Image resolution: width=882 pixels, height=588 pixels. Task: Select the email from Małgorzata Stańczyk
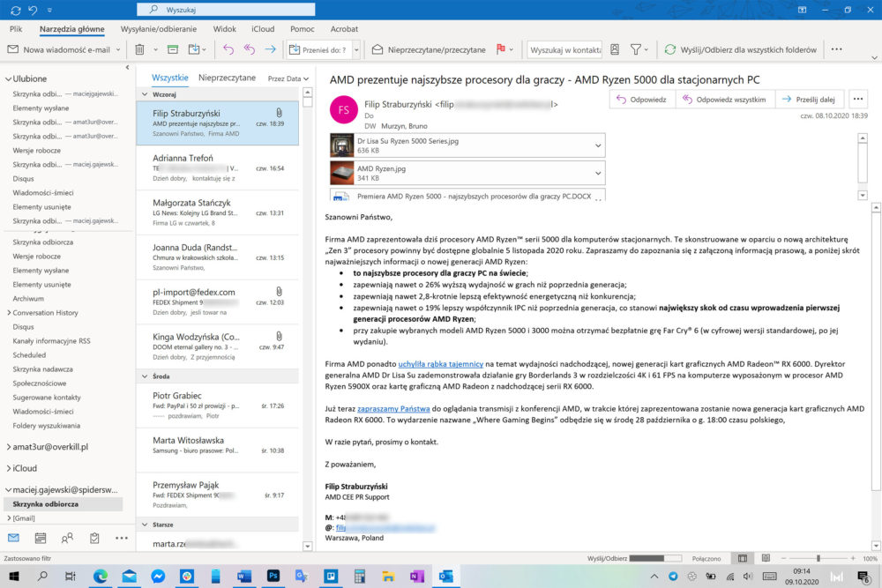(218, 212)
